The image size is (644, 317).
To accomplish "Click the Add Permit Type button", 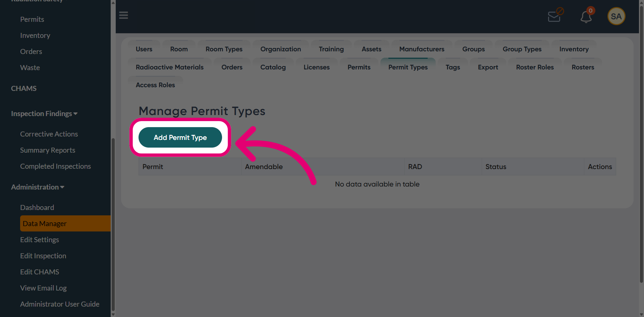I will point(180,138).
